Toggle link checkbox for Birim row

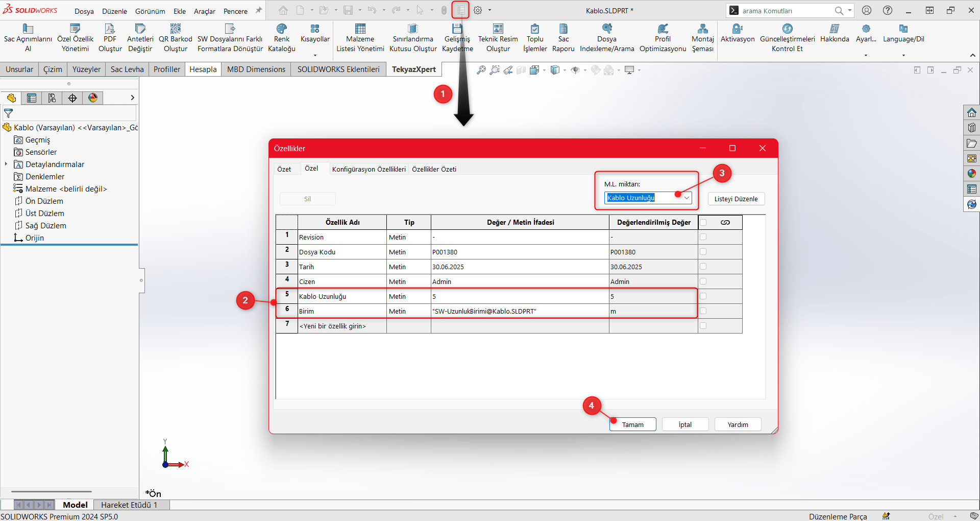(x=703, y=311)
